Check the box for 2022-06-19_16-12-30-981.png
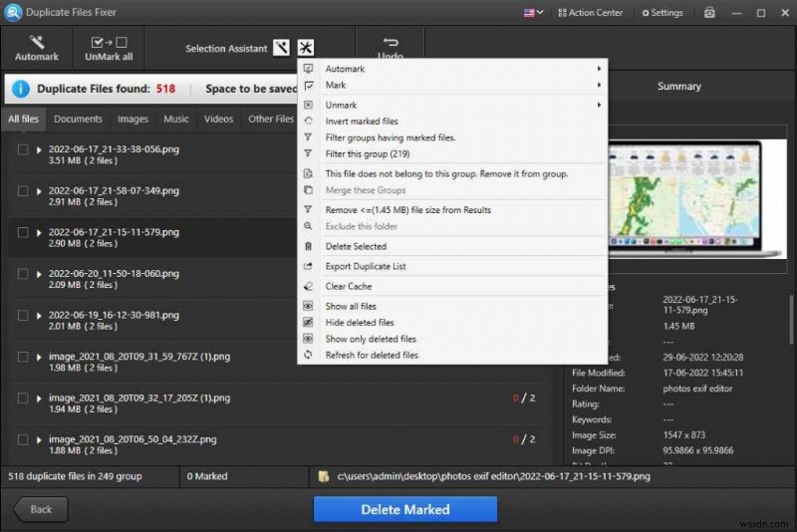Image resolution: width=797 pixels, height=532 pixels. (x=23, y=316)
